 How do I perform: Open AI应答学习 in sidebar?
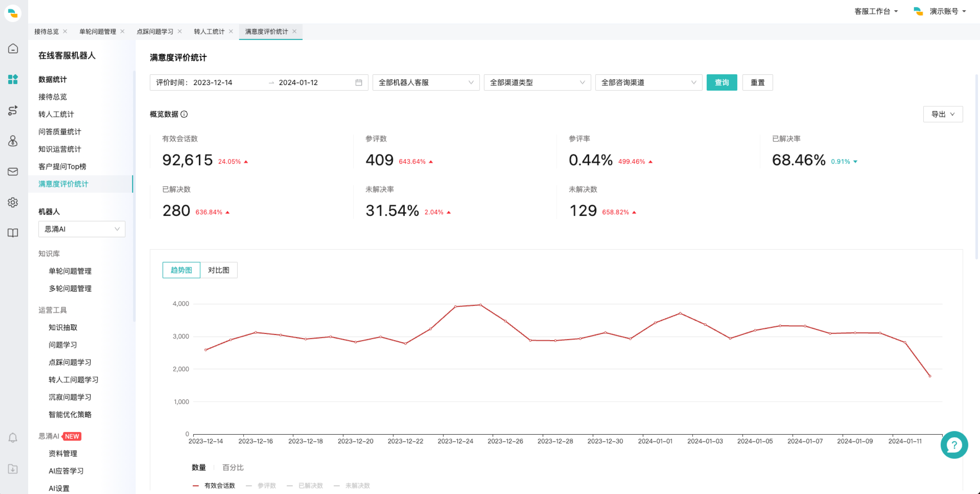click(66, 471)
